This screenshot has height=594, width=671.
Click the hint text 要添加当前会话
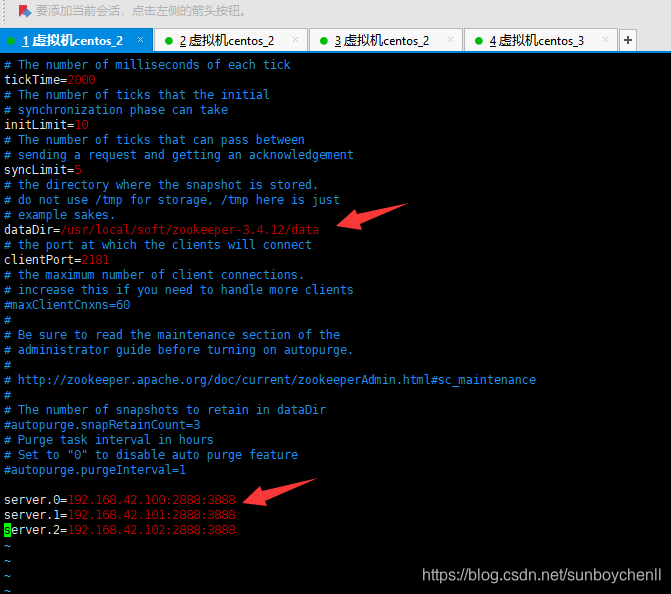click(x=78, y=11)
